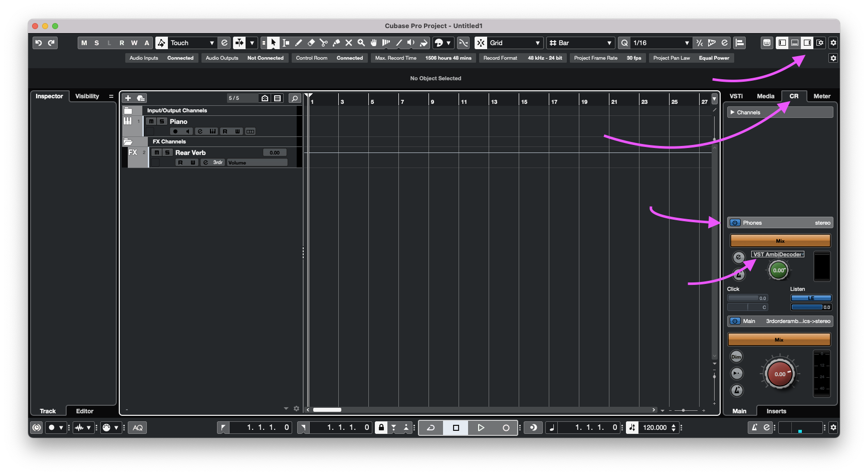
Task: Select the Draw pencil tool
Action: click(x=299, y=43)
